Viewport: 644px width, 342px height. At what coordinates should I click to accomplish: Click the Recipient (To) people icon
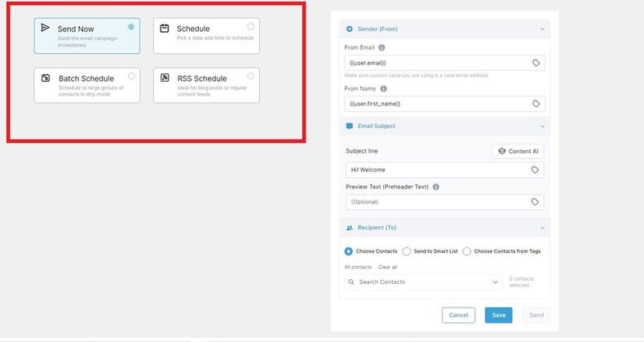[x=350, y=228]
